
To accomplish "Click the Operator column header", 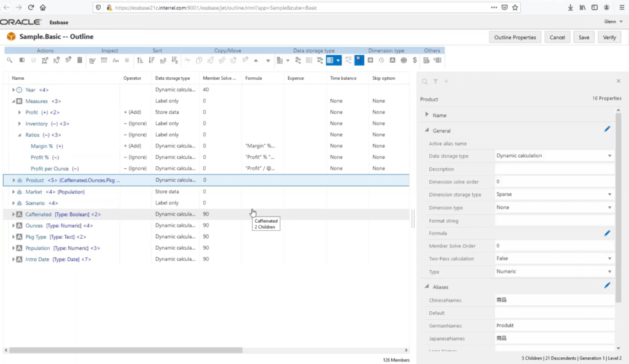I will pos(133,78).
